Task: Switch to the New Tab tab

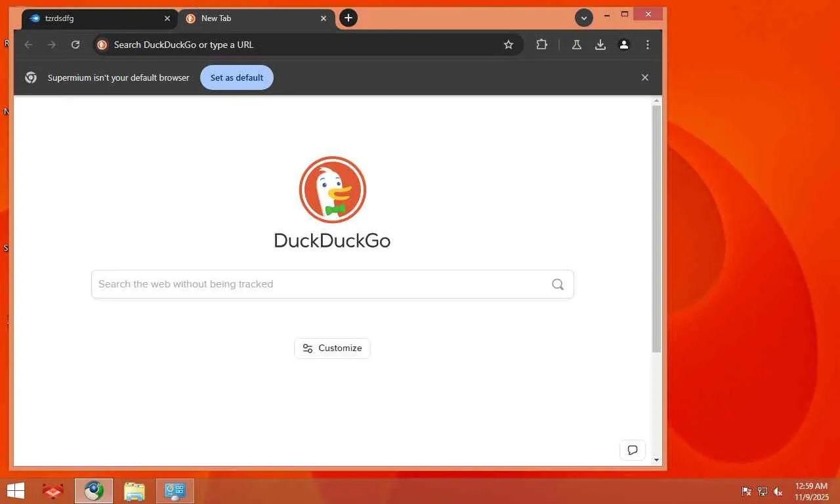Action: [x=256, y=18]
